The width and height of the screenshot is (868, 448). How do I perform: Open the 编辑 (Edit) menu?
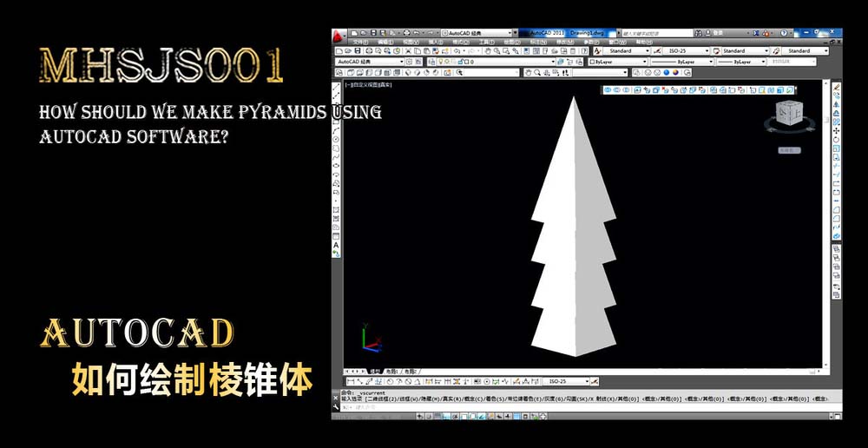386,42
